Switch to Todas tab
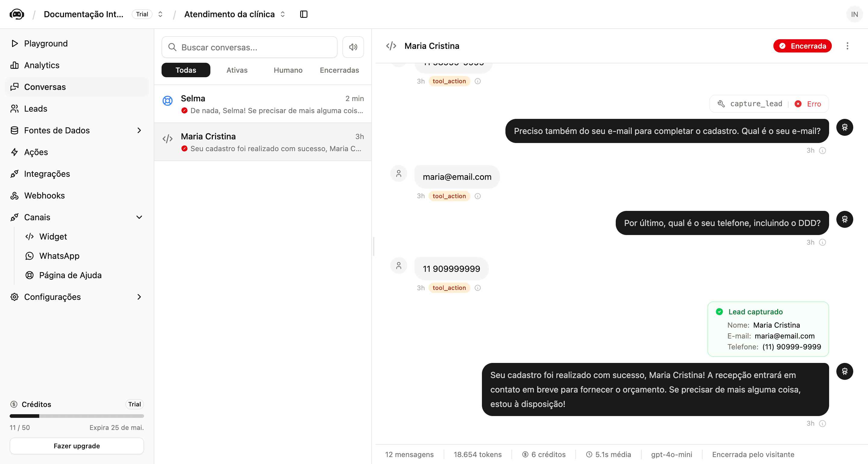Viewport: 868px width, 464px height. coord(186,70)
